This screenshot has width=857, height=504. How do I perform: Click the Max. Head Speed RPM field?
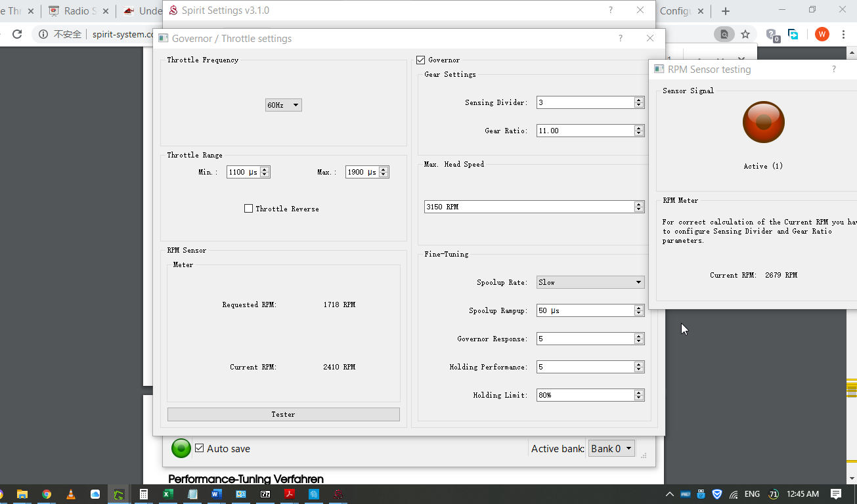[529, 207]
